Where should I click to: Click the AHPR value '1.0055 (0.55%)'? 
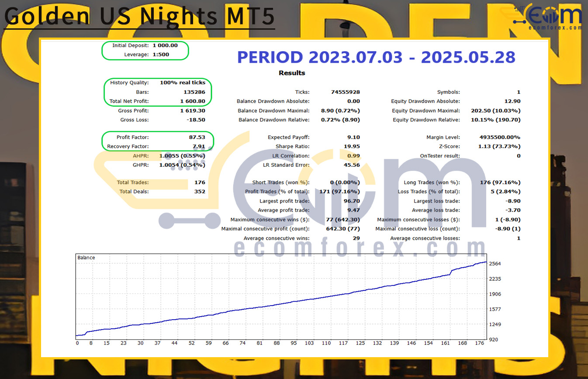(182, 156)
